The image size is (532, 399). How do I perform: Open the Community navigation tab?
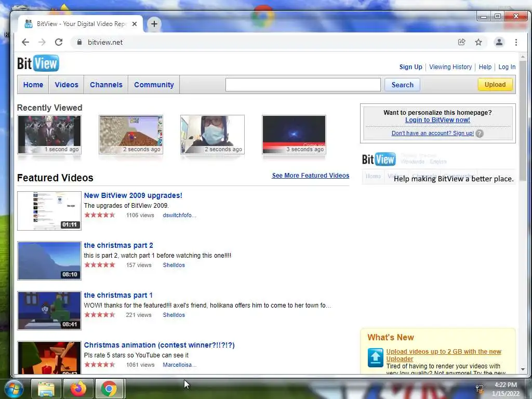(154, 85)
